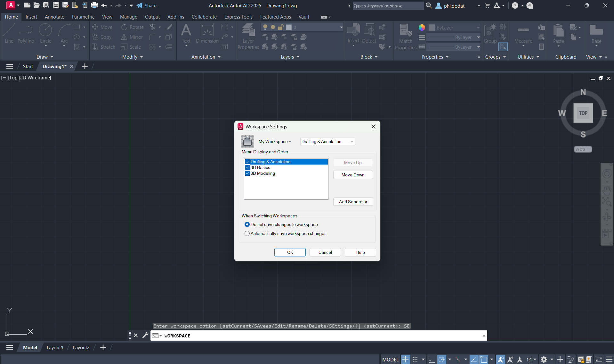Click the Insert block icon
The width and height of the screenshot is (614, 364).
[353, 33]
